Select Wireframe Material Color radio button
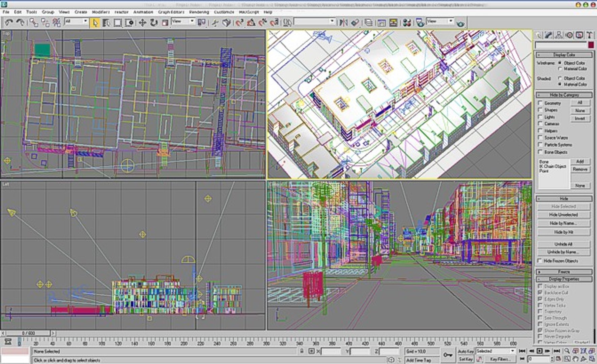The image size is (597, 364). [560, 69]
